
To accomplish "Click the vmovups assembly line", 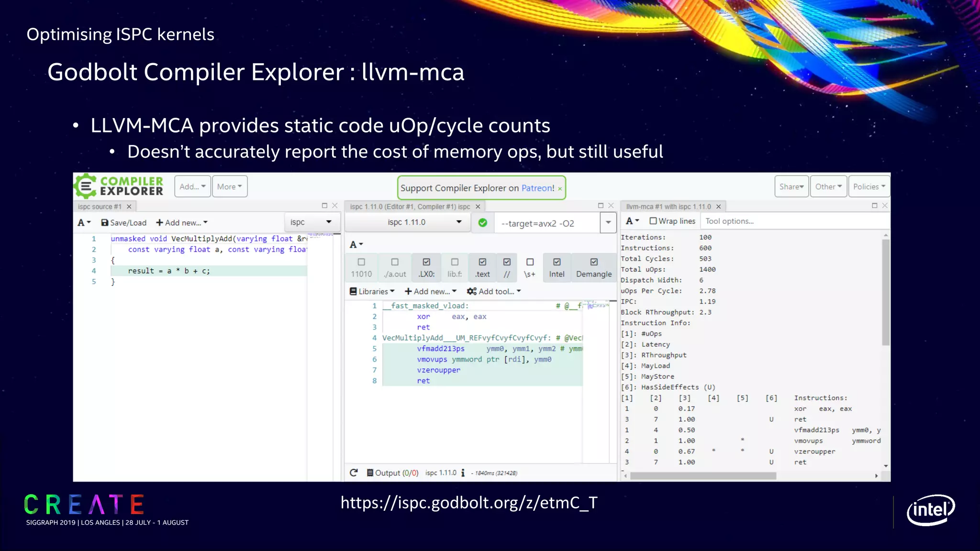I will (x=482, y=359).
